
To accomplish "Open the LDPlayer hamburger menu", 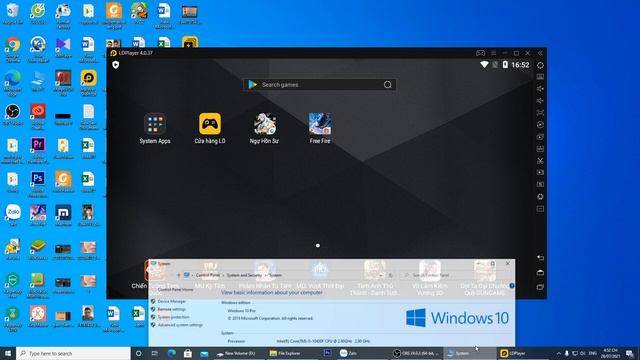I will [493, 53].
